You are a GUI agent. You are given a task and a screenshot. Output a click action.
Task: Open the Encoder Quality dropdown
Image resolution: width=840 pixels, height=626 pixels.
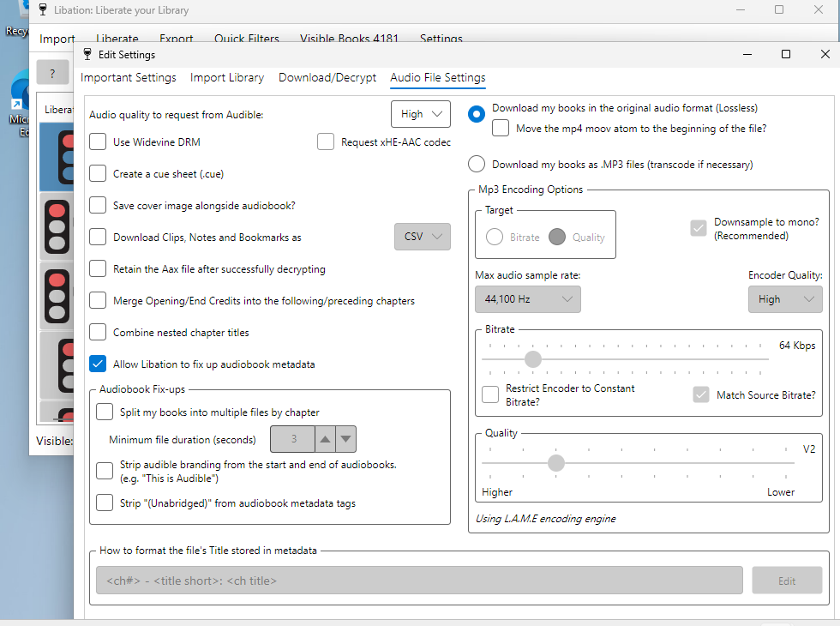click(785, 299)
